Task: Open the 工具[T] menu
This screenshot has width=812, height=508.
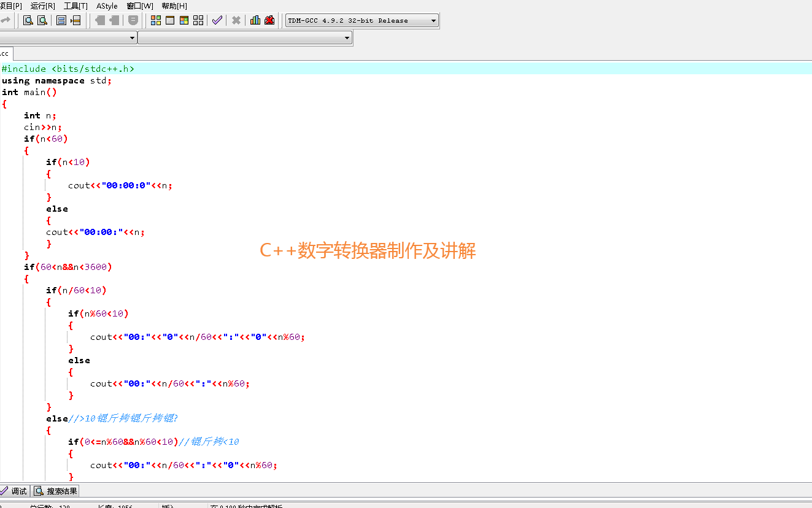Action: click(x=75, y=6)
